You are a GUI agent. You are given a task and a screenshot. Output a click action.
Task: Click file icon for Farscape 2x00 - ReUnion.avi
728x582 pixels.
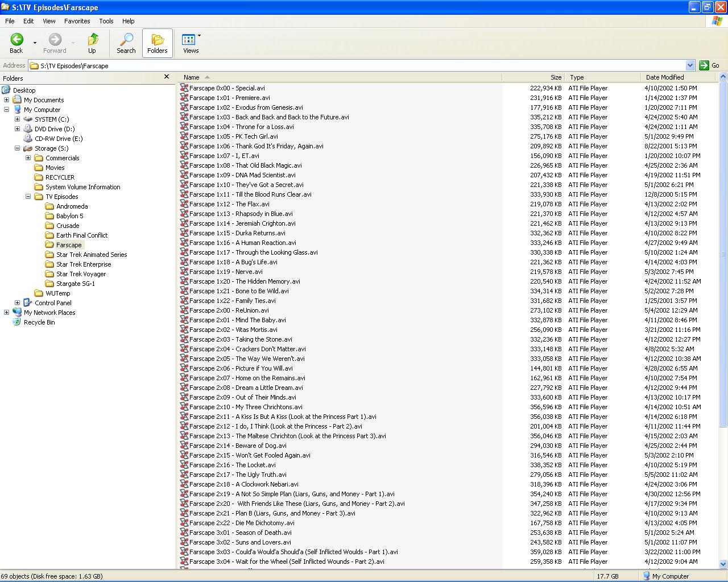(x=184, y=310)
